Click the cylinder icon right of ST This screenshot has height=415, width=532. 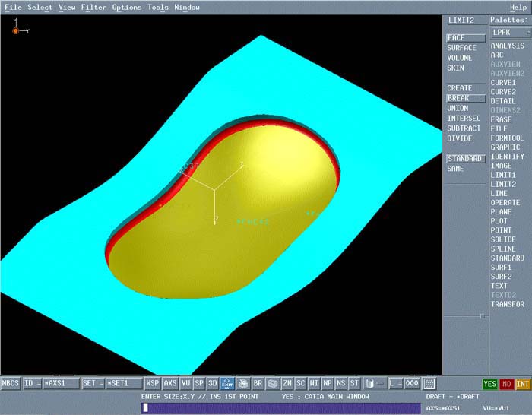pyautogui.click(x=369, y=384)
